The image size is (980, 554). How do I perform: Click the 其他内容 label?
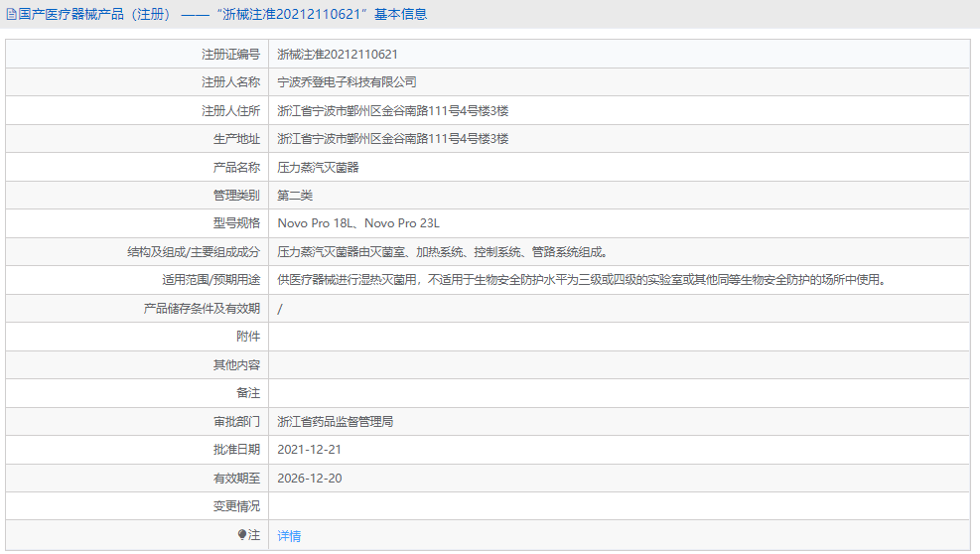(236, 364)
